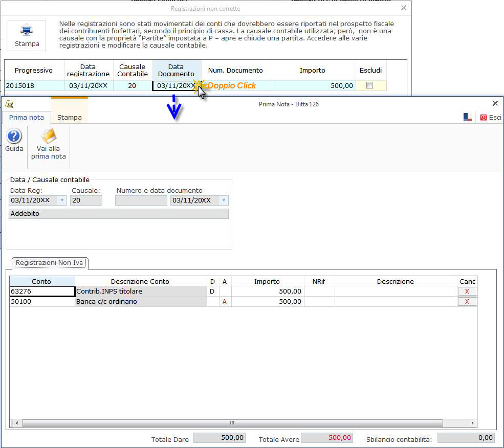Click the Causale input showing 20
This screenshot has height=448, width=504.
pos(86,200)
